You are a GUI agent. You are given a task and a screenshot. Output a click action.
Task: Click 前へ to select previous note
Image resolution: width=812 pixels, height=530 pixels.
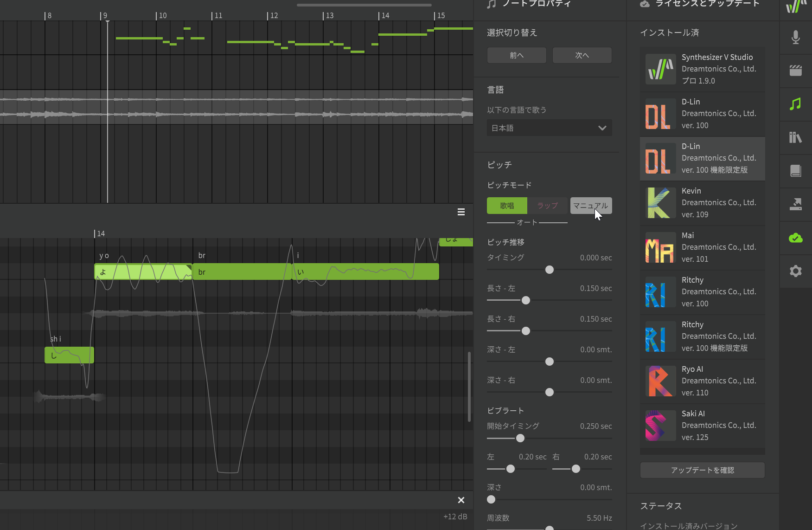[517, 55]
